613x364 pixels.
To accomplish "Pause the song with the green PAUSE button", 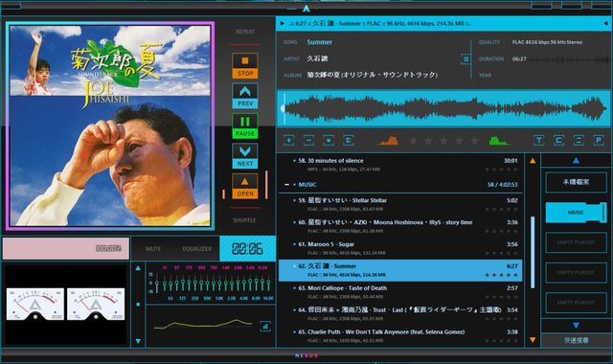I will 245,125.
